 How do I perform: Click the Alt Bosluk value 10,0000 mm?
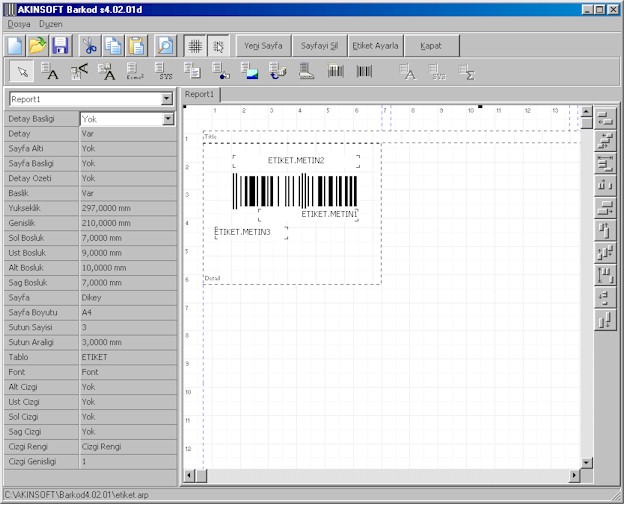tap(128, 267)
